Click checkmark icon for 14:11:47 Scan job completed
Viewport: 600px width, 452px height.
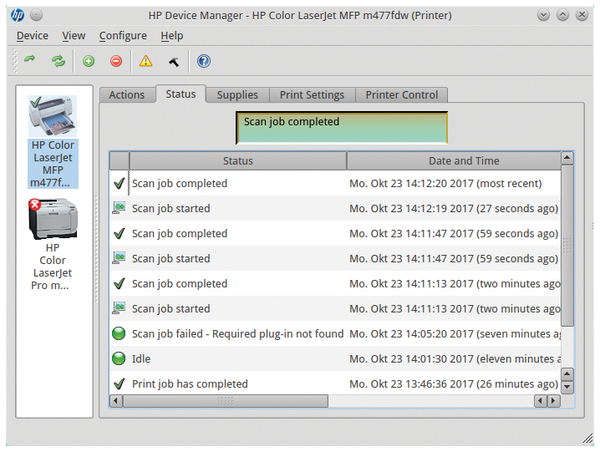coord(119,233)
